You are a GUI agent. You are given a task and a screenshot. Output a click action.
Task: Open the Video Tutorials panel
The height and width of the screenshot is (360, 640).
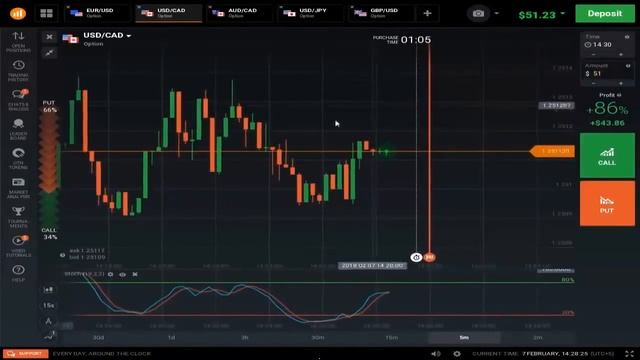coord(18,246)
